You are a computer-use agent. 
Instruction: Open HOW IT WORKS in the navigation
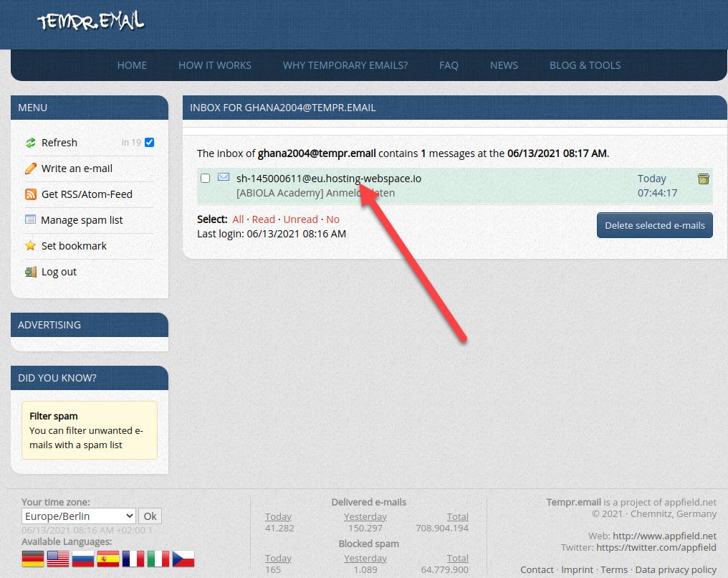215,65
